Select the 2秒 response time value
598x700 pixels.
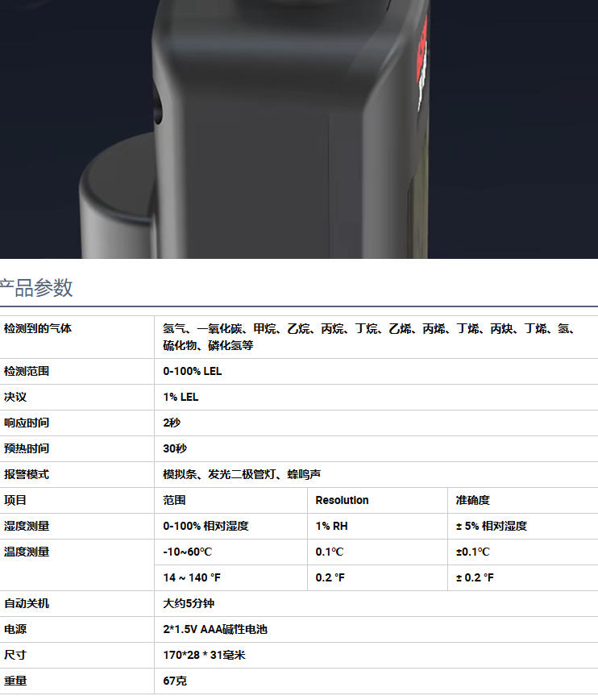[172, 423]
